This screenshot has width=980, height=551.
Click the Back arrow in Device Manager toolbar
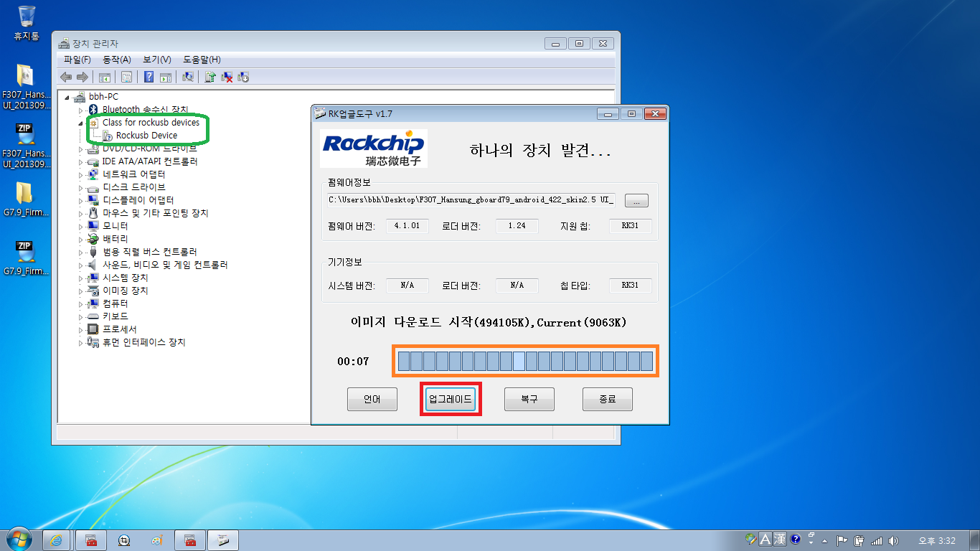click(x=66, y=77)
